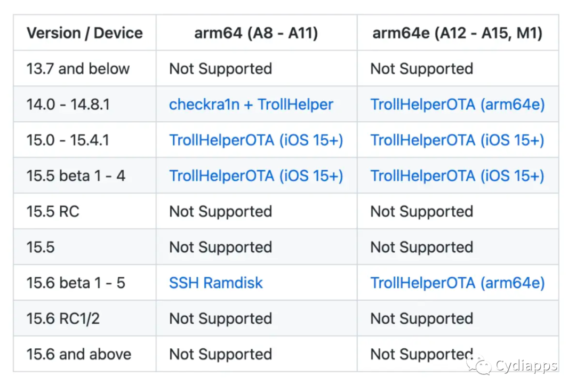Select the Version / Device header cell
576x392 pixels.
[84, 33]
